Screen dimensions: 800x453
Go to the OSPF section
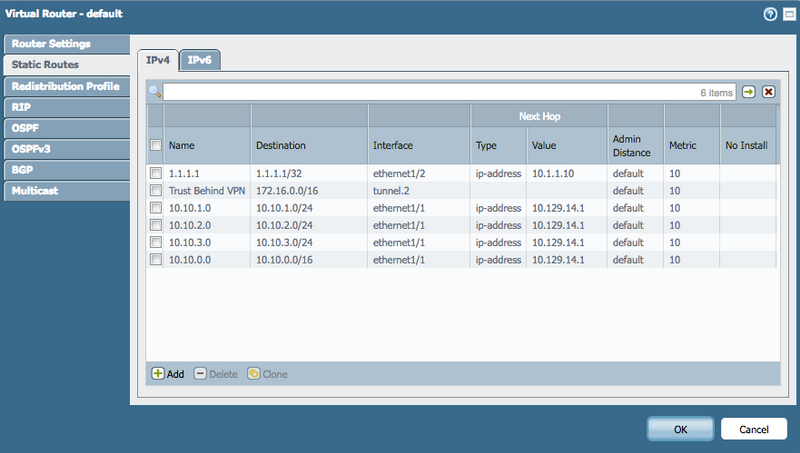coord(66,128)
